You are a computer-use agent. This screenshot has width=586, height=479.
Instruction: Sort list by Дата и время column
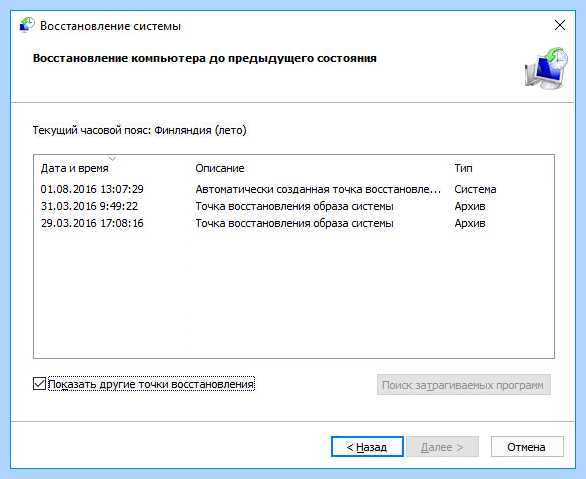click(74, 168)
